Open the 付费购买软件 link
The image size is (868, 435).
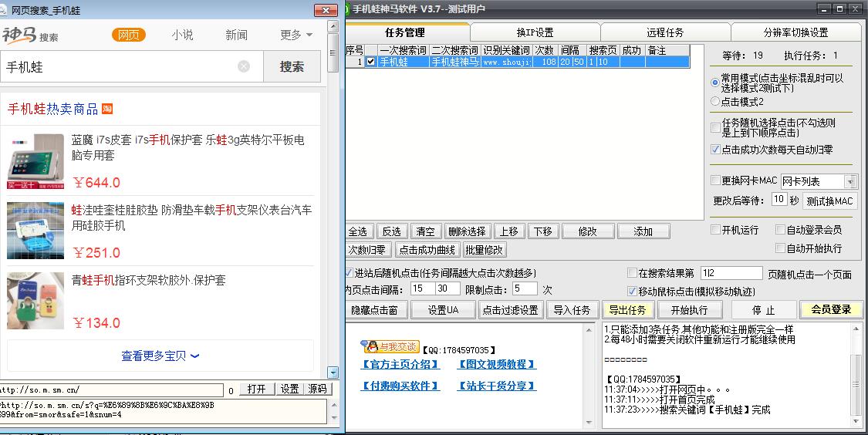click(x=400, y=386)
